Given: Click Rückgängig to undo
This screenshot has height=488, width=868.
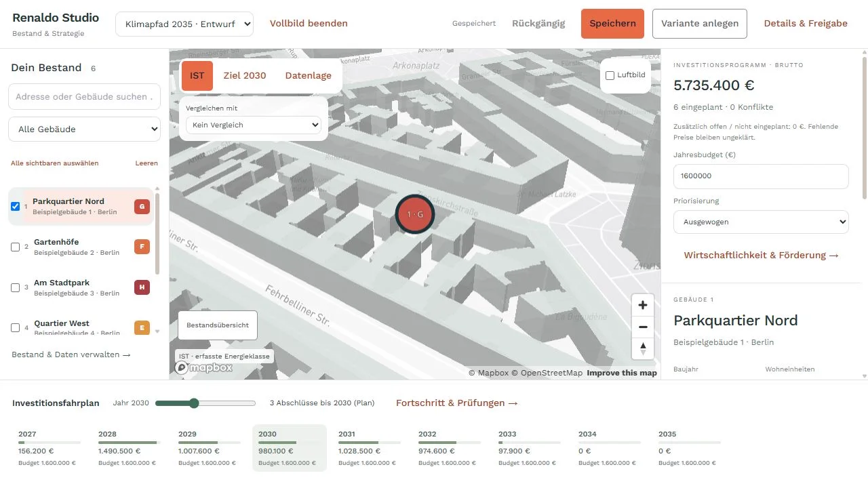Looking at the screenshot, I should click(538, 23).
